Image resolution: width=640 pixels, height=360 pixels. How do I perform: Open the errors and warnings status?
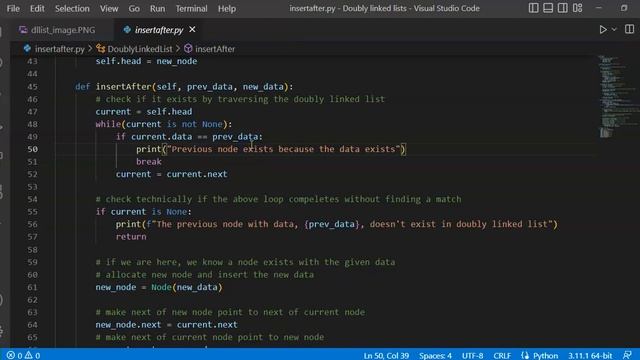click(x=23, y=355)
